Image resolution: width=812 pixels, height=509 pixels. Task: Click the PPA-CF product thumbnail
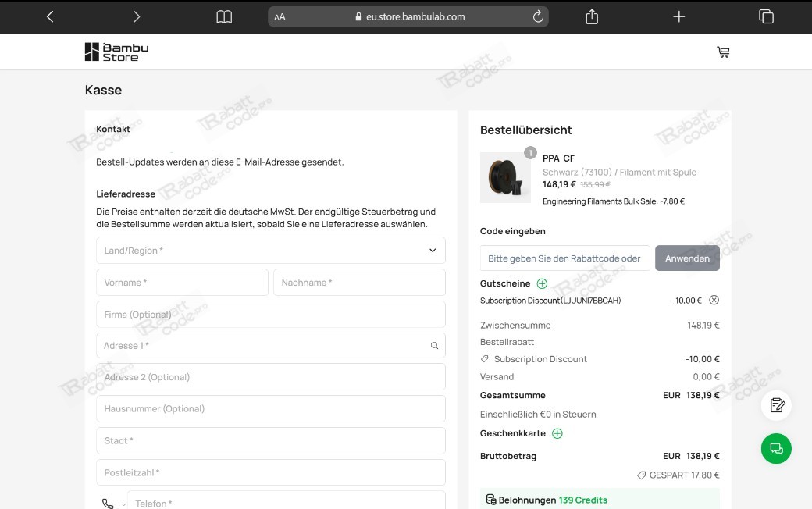[505, 177]
